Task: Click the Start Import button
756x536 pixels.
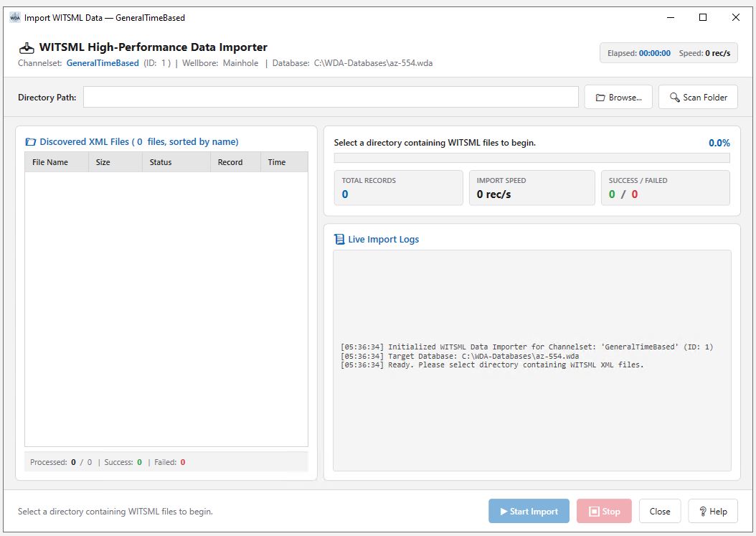Action: click(x=529, y=511)
